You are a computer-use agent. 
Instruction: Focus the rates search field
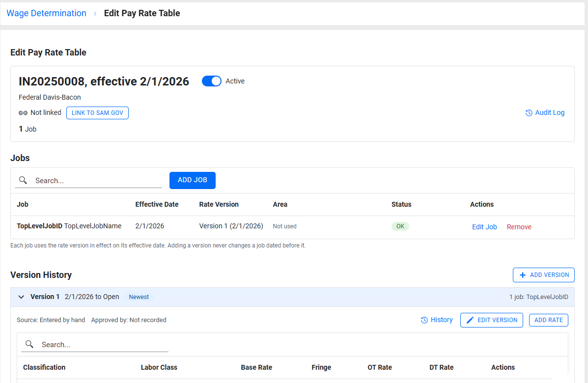(x=95, y=344)
